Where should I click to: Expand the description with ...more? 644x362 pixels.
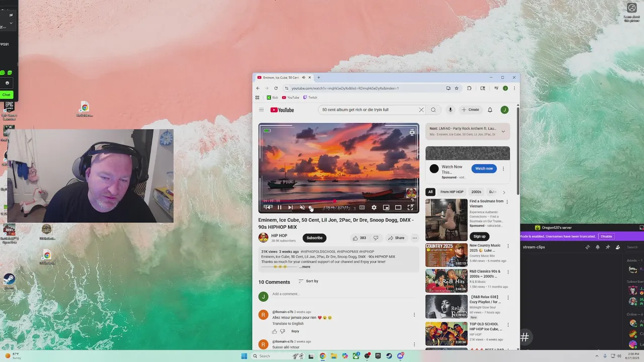305,267
